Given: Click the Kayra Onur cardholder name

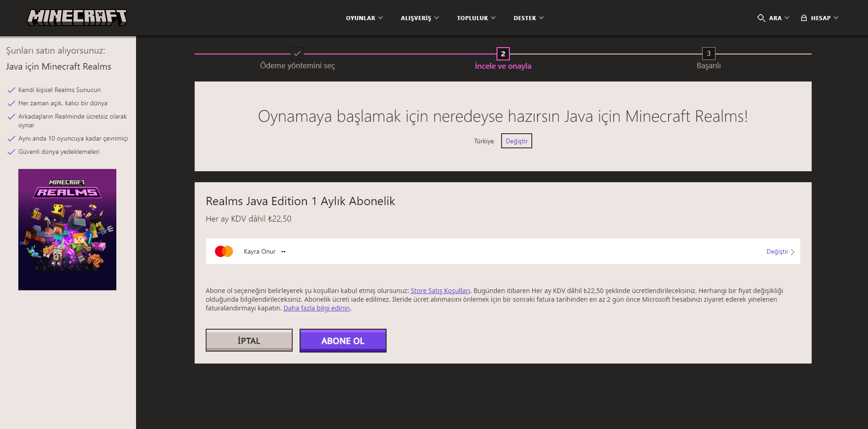Looking at the screenshot, I should tap(260, 251).
